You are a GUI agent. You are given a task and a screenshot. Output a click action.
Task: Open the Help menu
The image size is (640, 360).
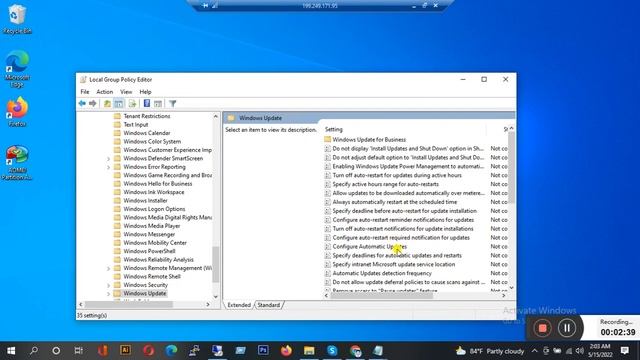coord(145,92)
